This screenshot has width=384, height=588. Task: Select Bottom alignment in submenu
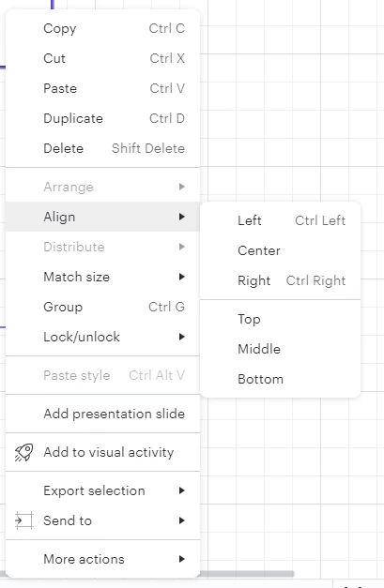281,379
